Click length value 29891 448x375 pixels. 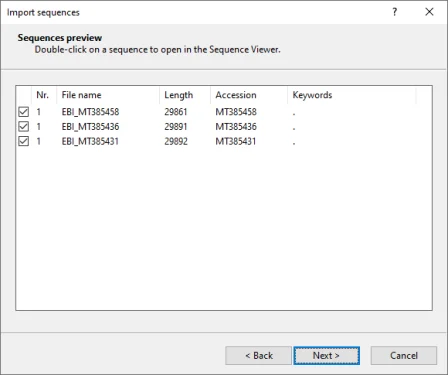(x=176, y=126)
